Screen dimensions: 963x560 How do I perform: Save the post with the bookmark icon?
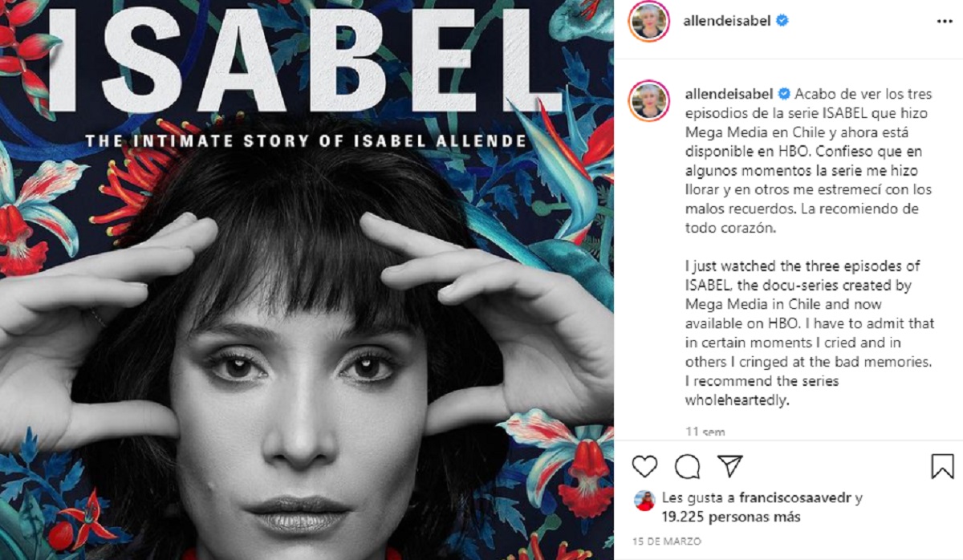tap(942, 466)
